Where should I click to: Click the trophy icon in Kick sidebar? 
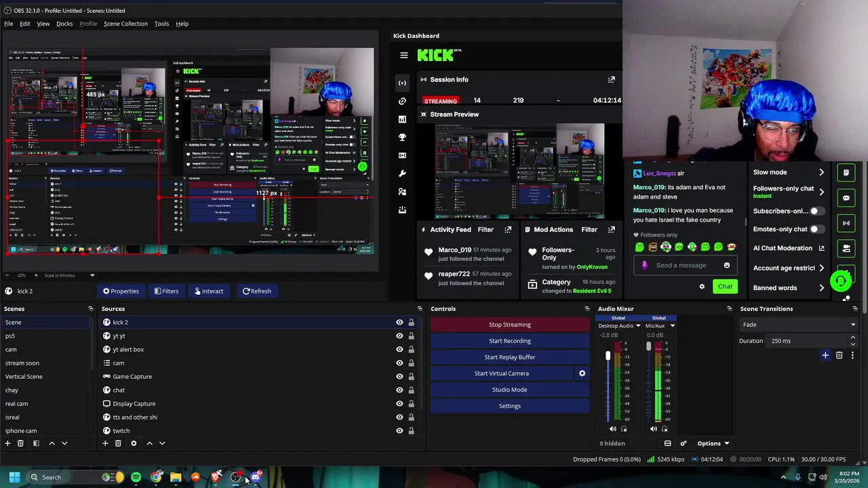tap(402, 137)
